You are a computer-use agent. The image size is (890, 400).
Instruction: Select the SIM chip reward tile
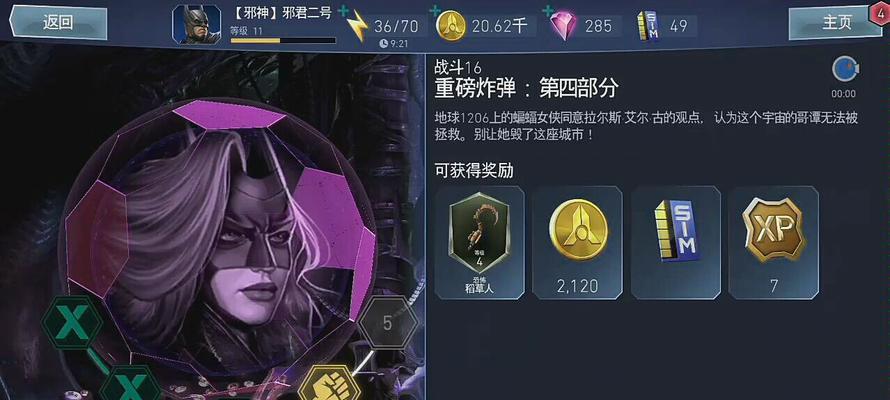pyautogui.click(x=675, y=243)
